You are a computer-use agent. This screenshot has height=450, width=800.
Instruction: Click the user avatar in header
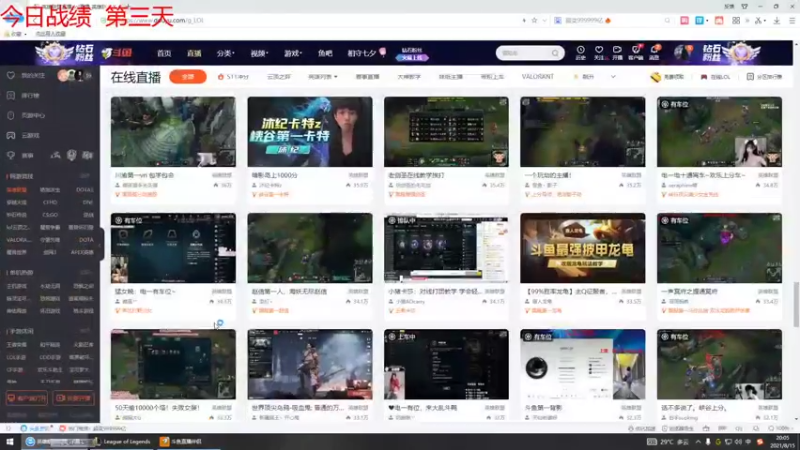click(683, 53)
